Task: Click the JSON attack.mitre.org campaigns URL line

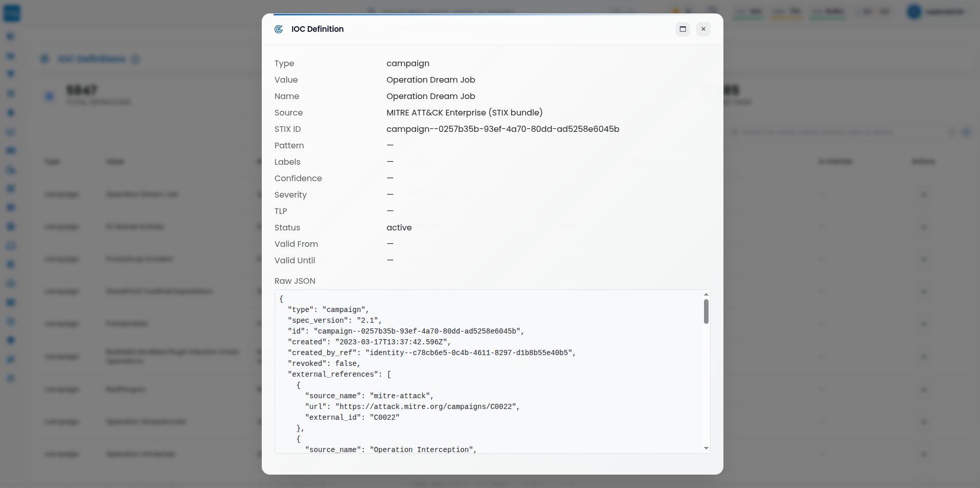Action: coord(413,407)
